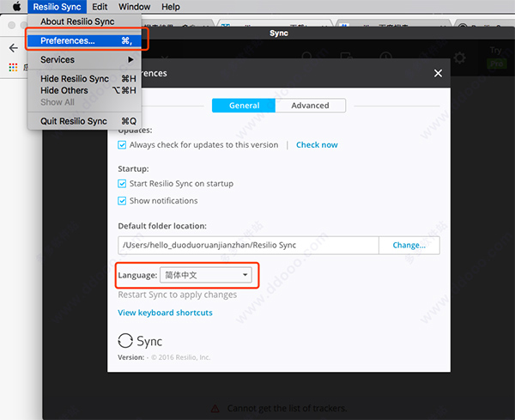
Task: Open the Resilio Sync menu bar item
Action: [57, 7]
